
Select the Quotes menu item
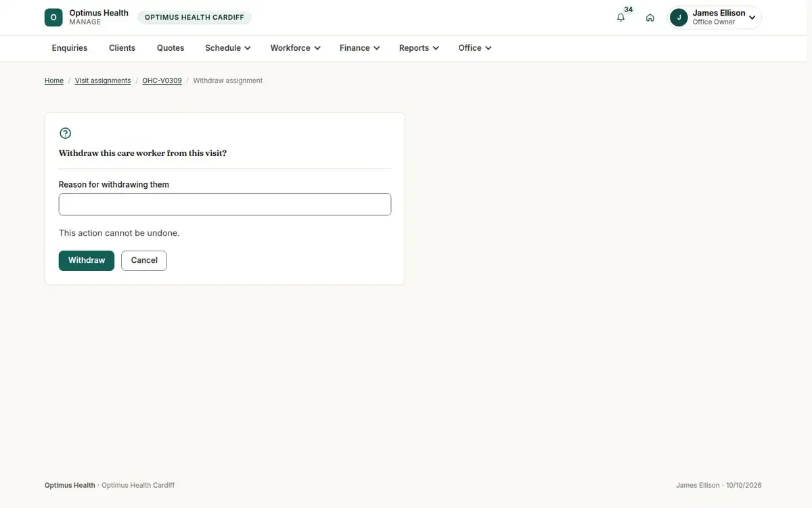[171, 48]
